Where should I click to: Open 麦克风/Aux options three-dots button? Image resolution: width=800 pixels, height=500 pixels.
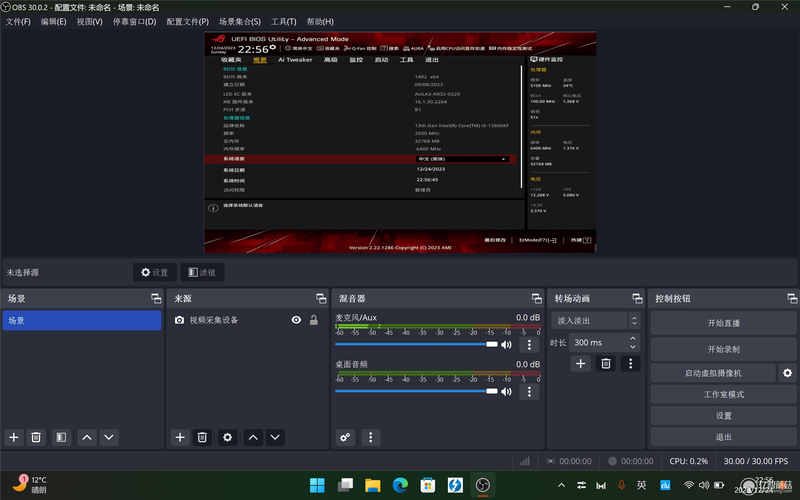click(529, 344)
